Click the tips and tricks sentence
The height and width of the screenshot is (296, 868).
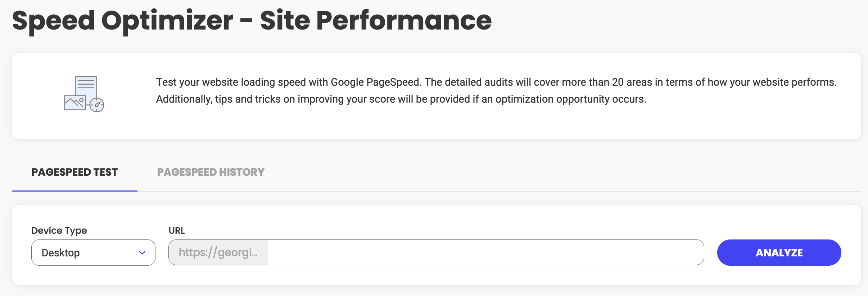[x=401, y=99]
